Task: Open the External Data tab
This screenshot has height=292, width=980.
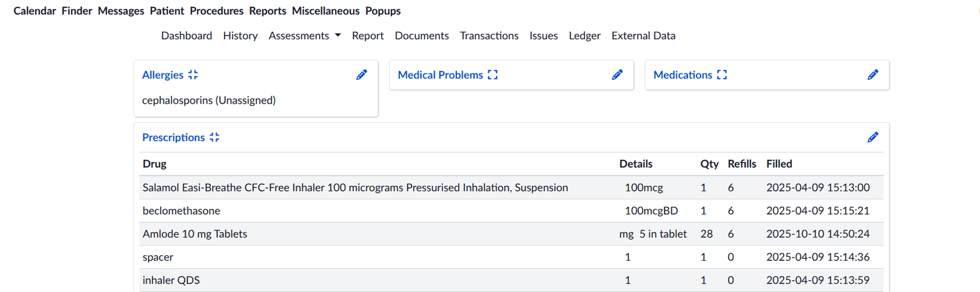Action: click(643, 36)
